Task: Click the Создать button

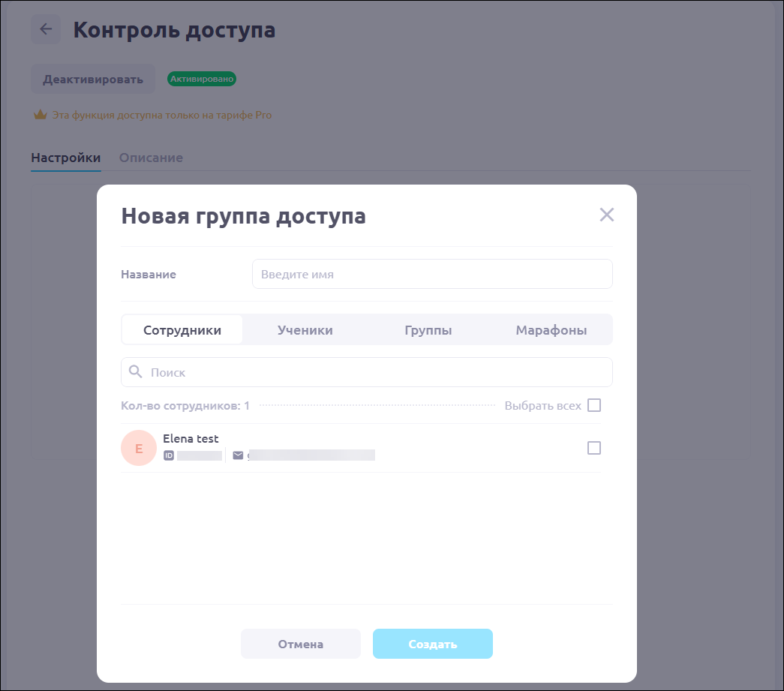Action: click(432, 644)
